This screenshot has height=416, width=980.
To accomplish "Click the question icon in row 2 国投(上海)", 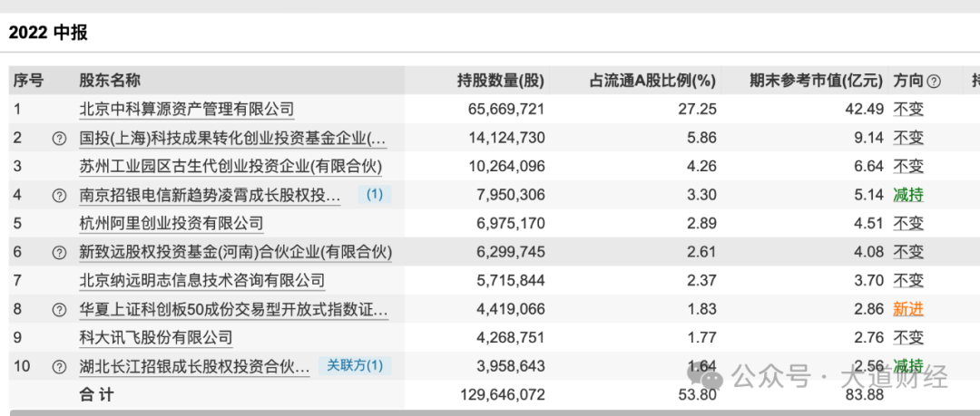I will click(x=59, y=138).
